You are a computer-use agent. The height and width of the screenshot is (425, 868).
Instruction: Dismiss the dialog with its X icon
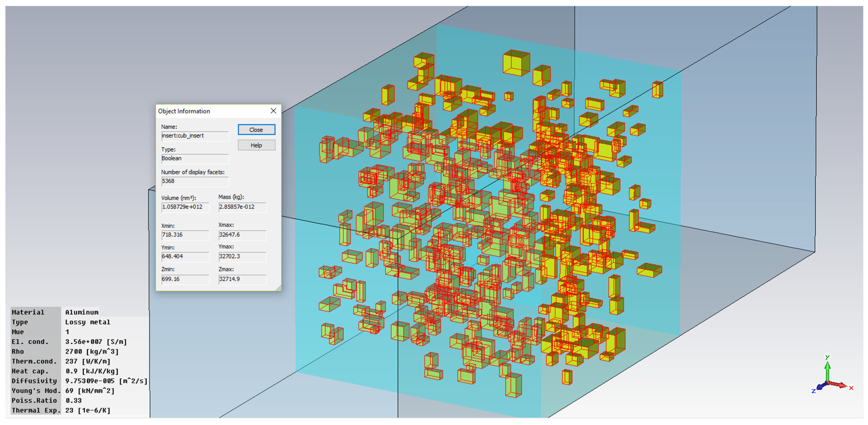point(273,111)
